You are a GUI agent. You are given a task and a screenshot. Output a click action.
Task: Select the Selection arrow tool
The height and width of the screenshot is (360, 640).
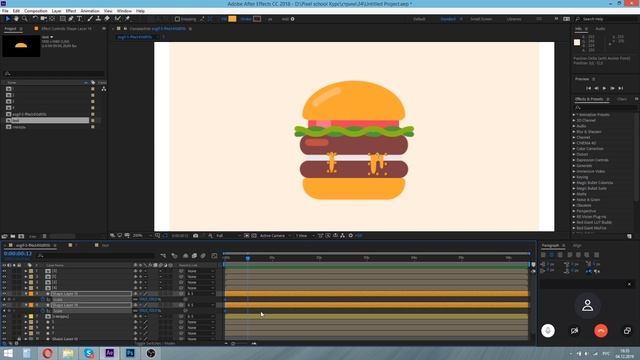(x=7, y=19)
